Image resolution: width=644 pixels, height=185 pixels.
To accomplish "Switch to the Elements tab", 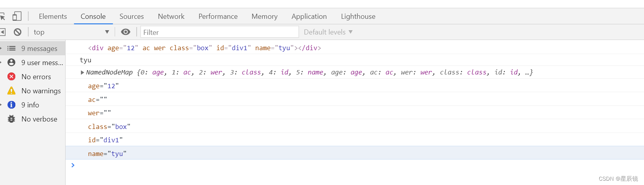I will tap(53, 16).
